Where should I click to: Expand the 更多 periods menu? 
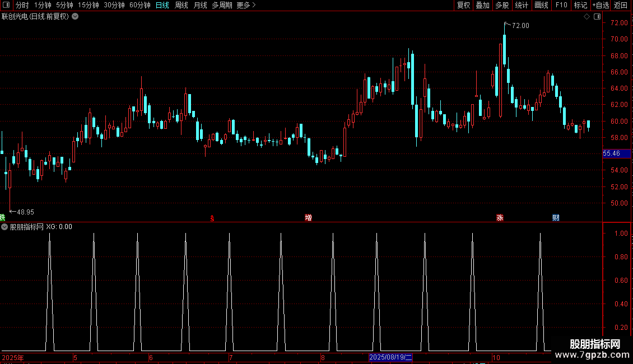(x=246, y=5)
